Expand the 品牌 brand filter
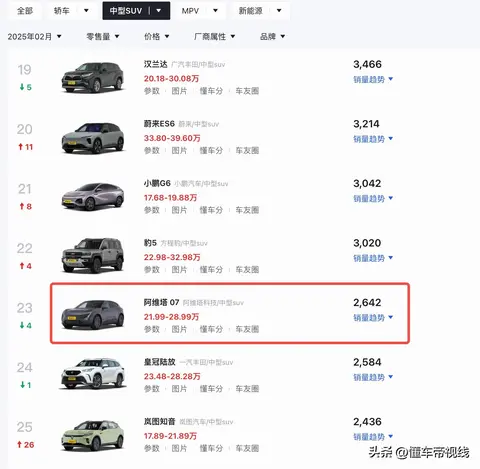Screen dimensions: 480x469 click(x=272, y=36)
